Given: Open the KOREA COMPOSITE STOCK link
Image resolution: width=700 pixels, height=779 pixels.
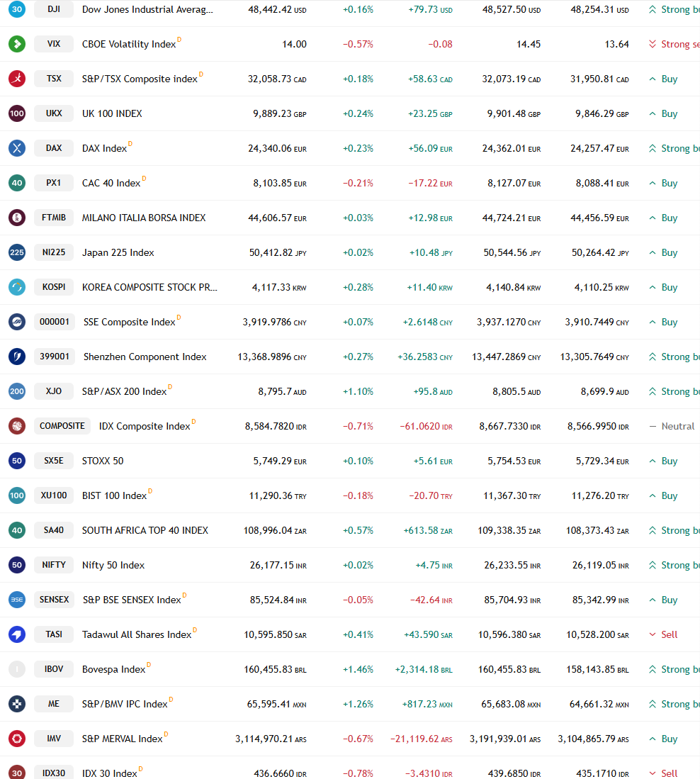Looking at the screenshot, I should (x=149, y=288).
